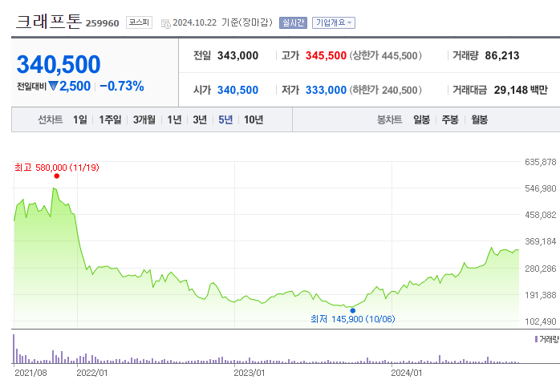Select the 1년 line chart tab
Screen dimensions: 560x392
tap(175, 119)
